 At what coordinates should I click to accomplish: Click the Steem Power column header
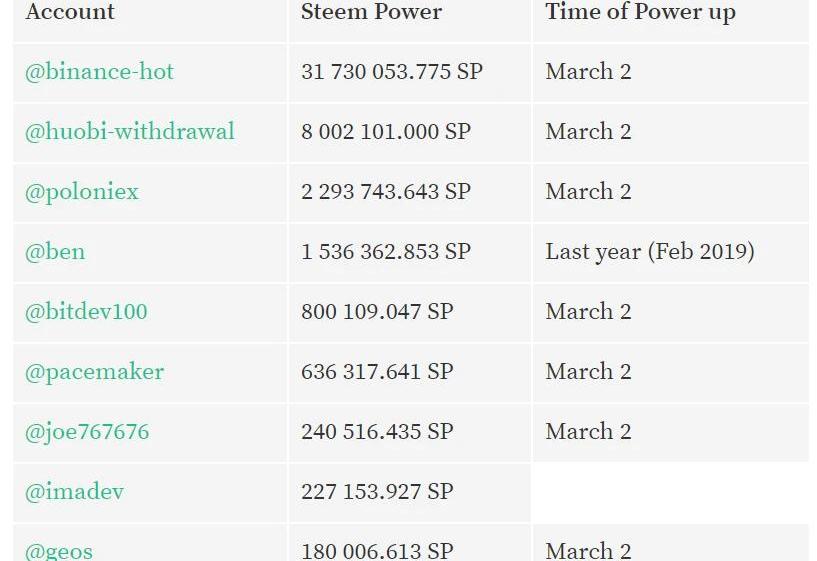(371, 13)
